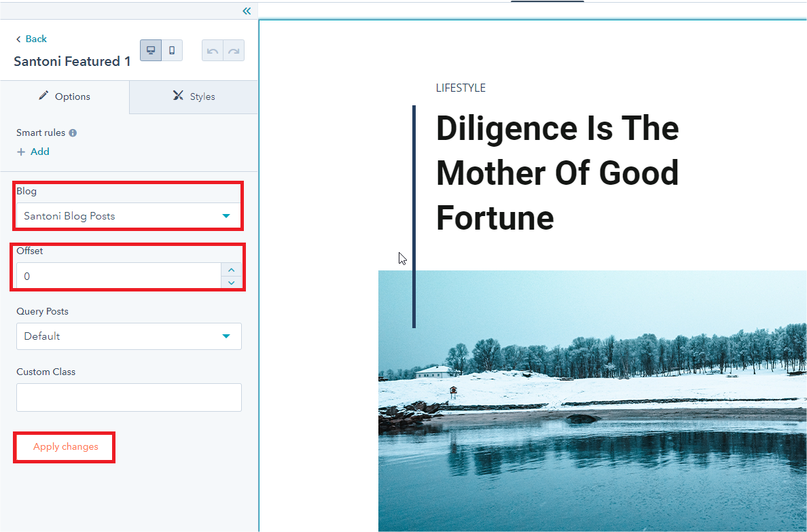Click into the Offset number field
The image size is (807, 532).
click(x=119, y=276)
